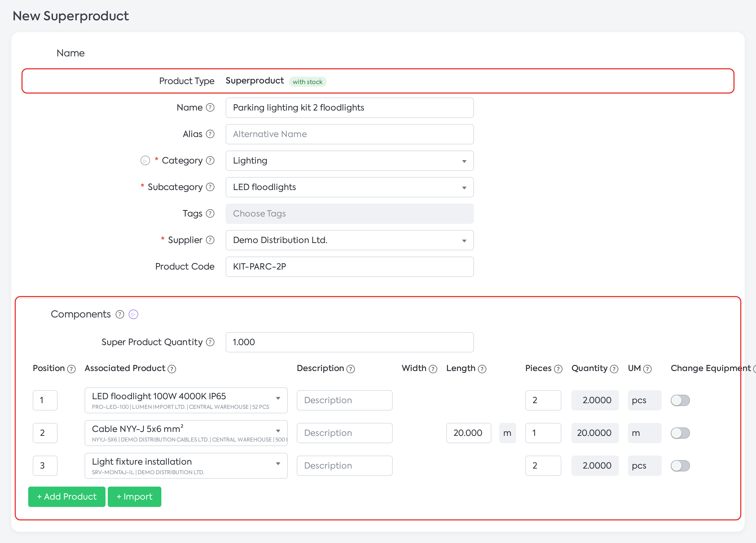Click Position field of Light fixture installation
The image size is (756, 543).
point(45,466)
